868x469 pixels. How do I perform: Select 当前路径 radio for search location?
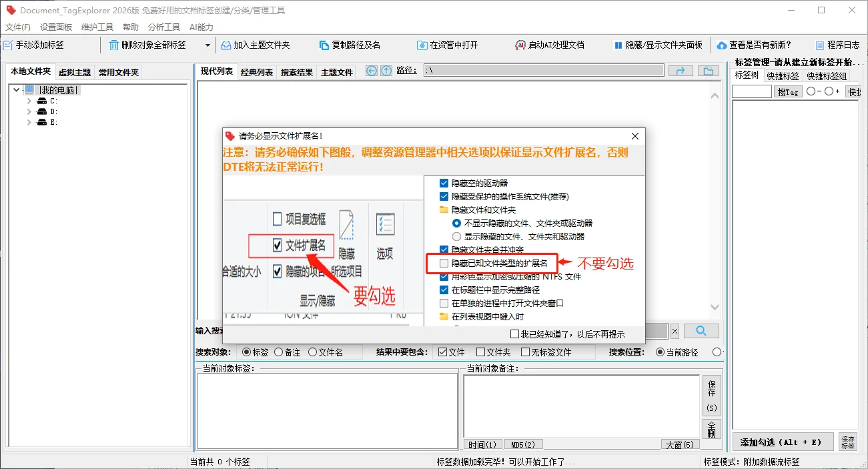pyautogui.click(x=661, y=352)
